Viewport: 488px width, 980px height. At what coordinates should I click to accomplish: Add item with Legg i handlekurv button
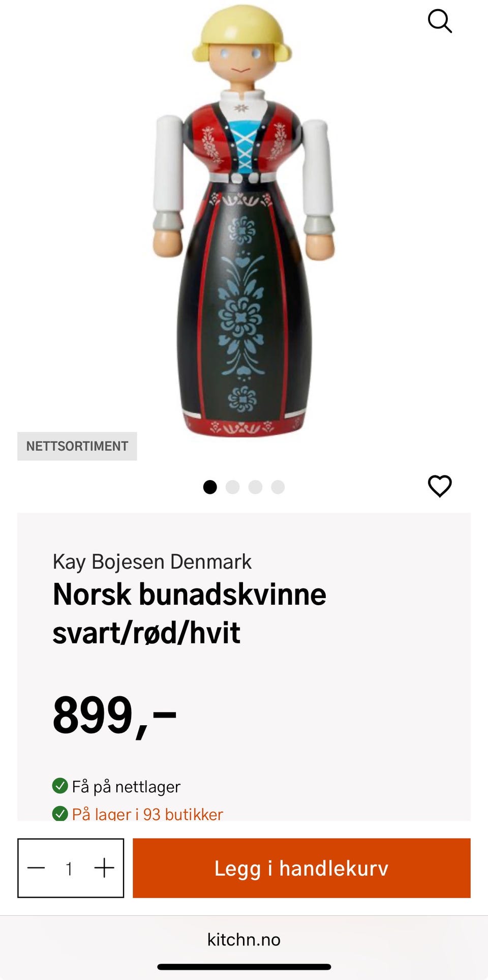301,868
